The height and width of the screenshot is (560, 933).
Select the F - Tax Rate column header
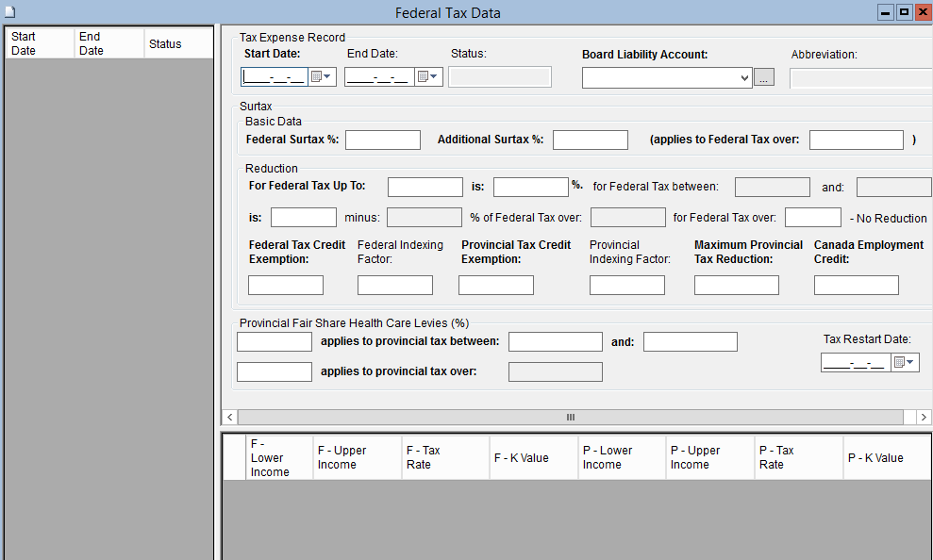(x=445, y=458)
